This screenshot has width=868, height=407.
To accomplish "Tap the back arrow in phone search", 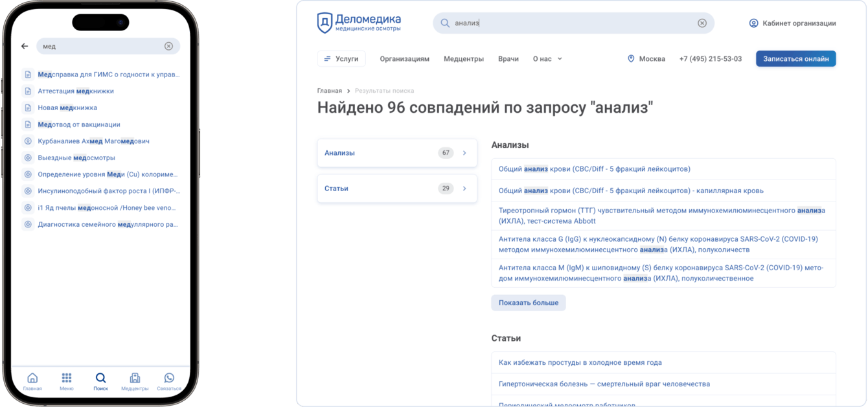I will 25,46.
